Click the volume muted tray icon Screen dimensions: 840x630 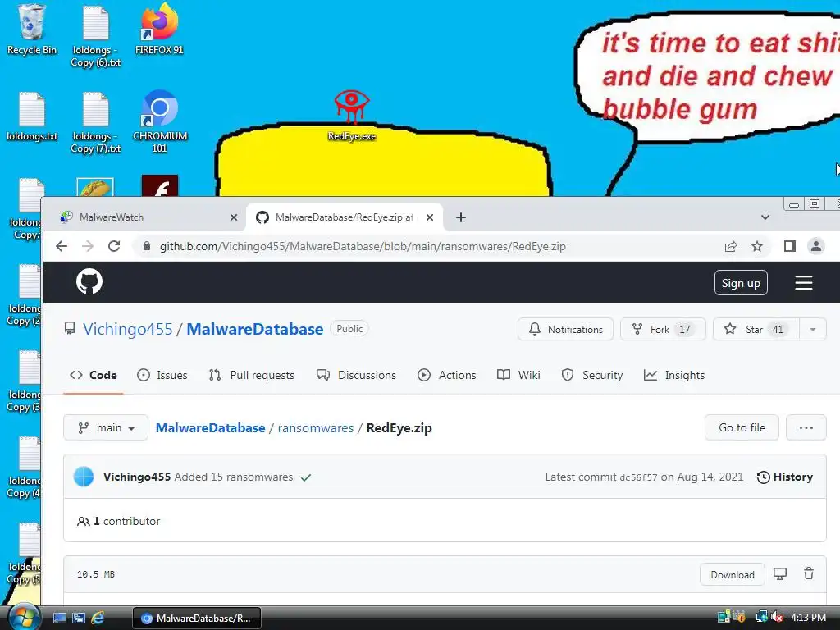(776, 617)
